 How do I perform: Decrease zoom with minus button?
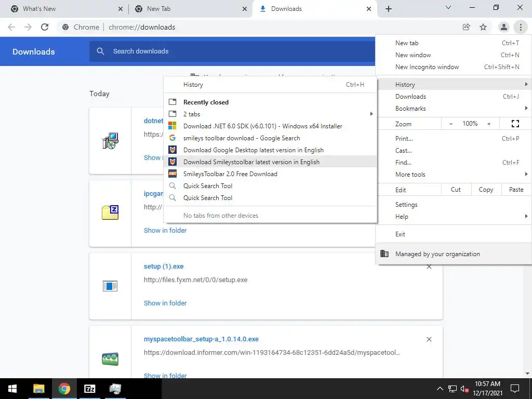(x=451, y=124)
